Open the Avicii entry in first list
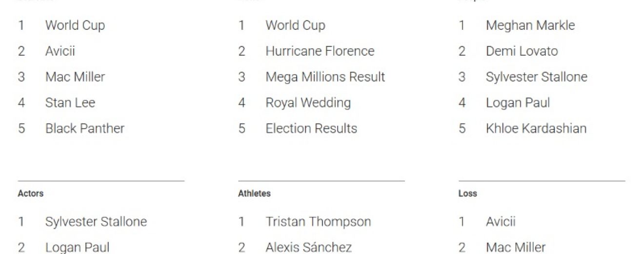 60,51
